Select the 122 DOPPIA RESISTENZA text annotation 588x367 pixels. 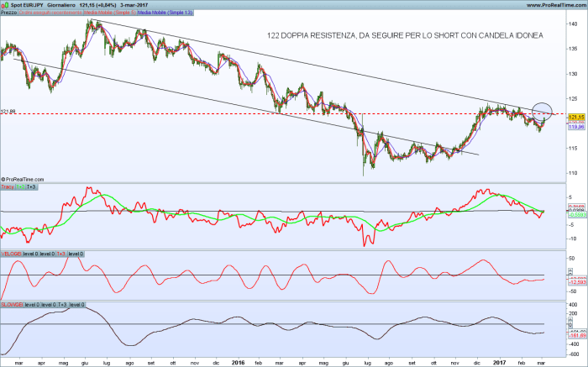point(405,35)
